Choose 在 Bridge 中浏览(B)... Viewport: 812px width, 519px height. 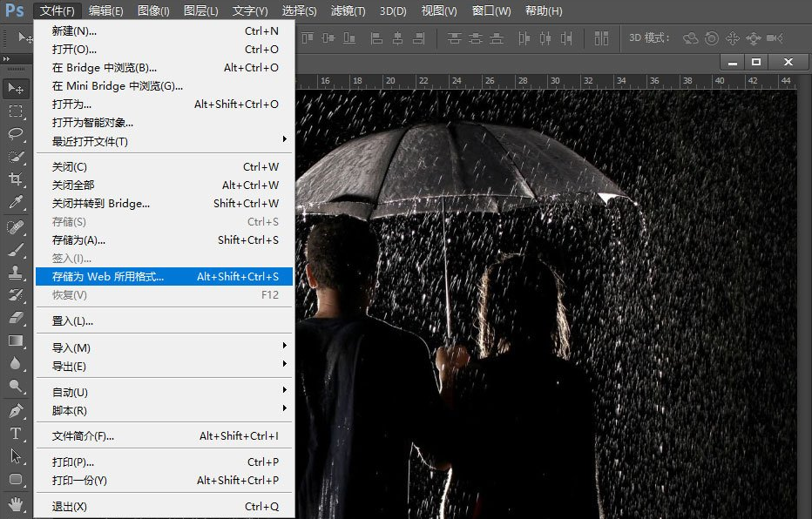coord(165,68)
